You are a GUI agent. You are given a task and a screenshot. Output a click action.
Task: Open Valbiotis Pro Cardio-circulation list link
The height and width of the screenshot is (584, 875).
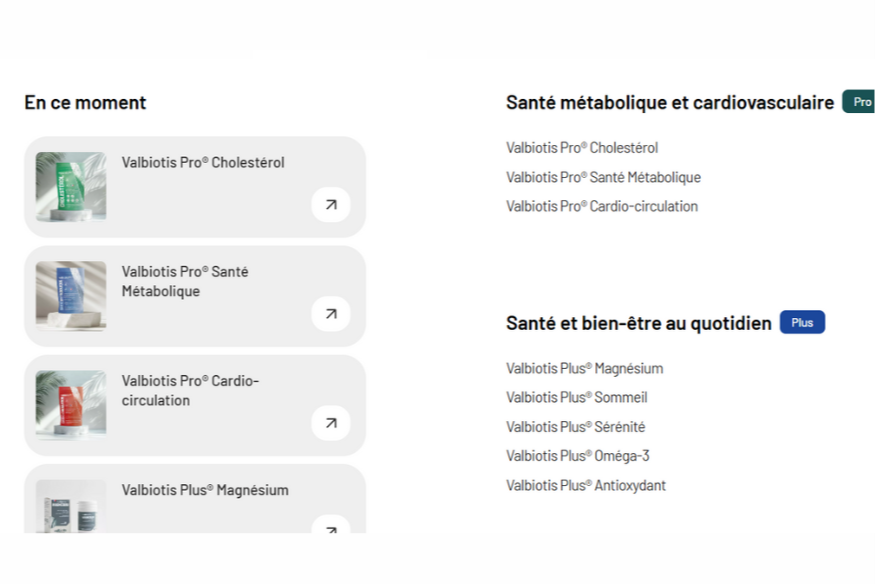pyautogui.click(x=602, y=206)
